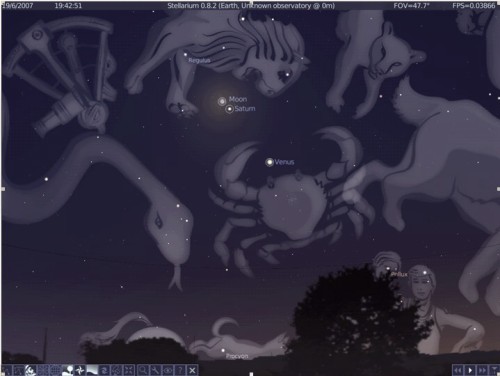Toggle nebulas spiral icon
The height and width of the screenshot is (376, 500).
point(104,370)
